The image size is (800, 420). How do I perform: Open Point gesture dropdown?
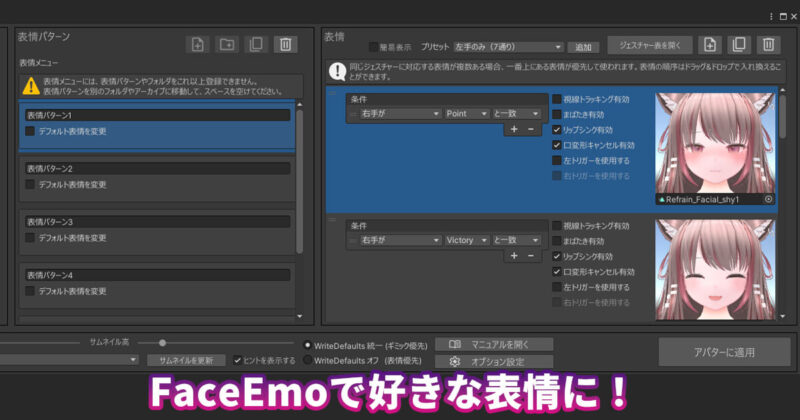pos(467,113)
